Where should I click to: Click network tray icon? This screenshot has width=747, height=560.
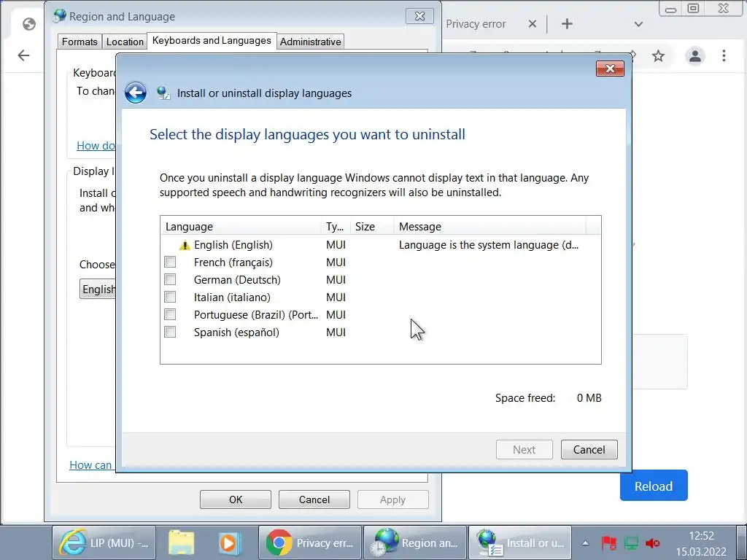pyautogui.click(x=631, y=542)
